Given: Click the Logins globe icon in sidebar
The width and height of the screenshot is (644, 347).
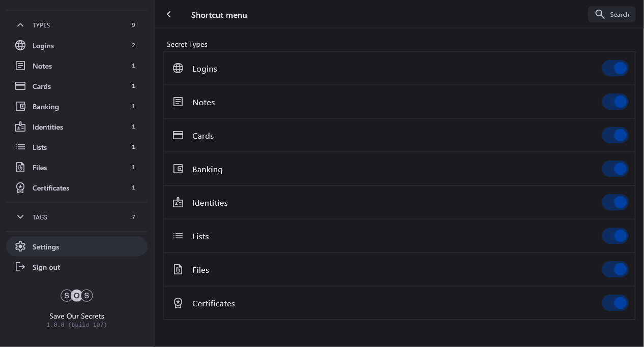Looking at the screenshot, I should 20,46.
